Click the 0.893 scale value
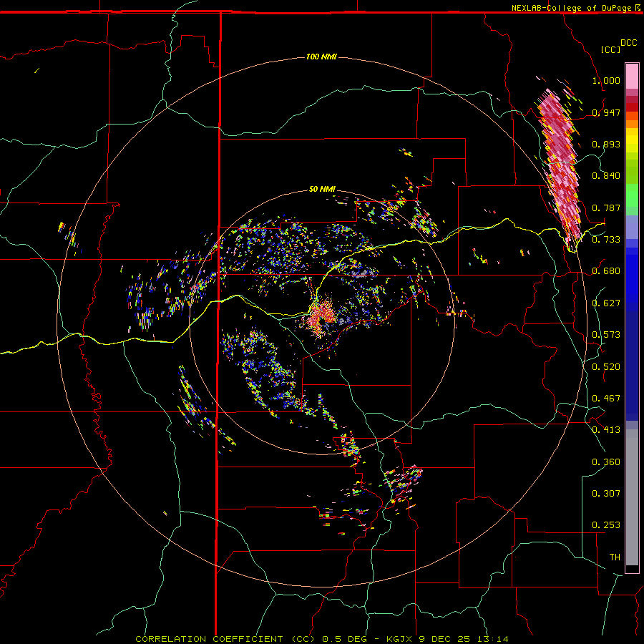Image resolution: width=644 pixels, height=644 pixels. 606,144
